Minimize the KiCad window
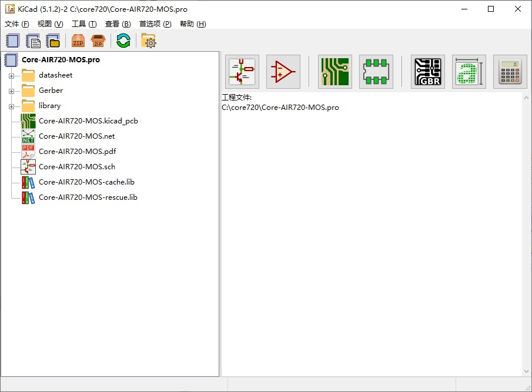532x392 pixels. pyautogui.click(x=464, y=9)
